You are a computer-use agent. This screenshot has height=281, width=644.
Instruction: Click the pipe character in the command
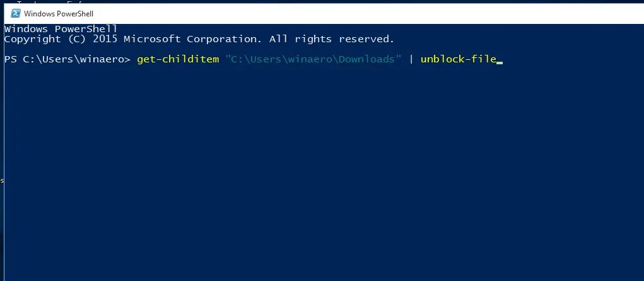coord(411,59)
